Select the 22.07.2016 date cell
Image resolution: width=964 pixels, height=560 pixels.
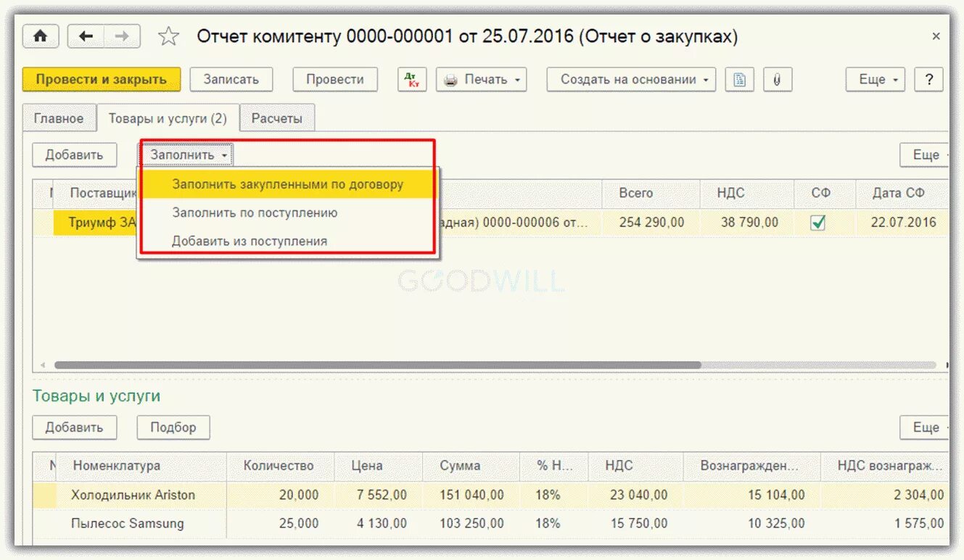(902, 223)
